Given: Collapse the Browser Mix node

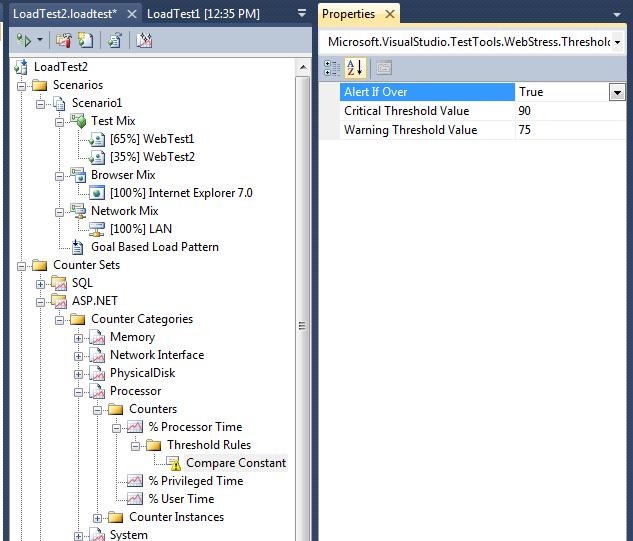Looking at the screenshot, I should [59, 176].
